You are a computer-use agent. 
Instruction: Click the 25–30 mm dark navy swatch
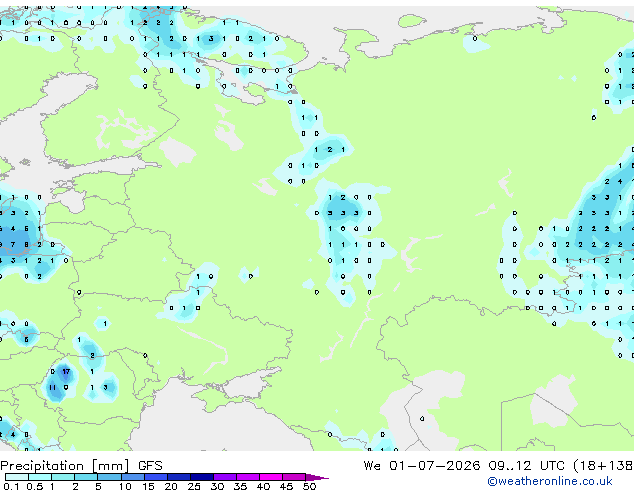point(201,477)
